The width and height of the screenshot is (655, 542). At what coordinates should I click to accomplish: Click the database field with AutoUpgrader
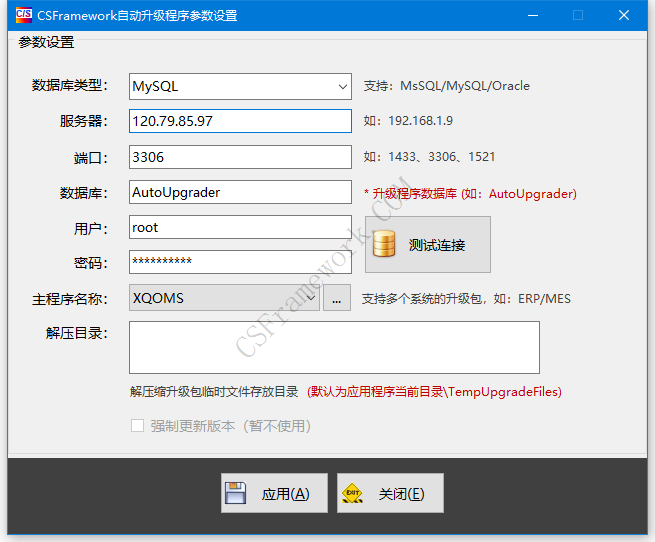pos(240,192)
